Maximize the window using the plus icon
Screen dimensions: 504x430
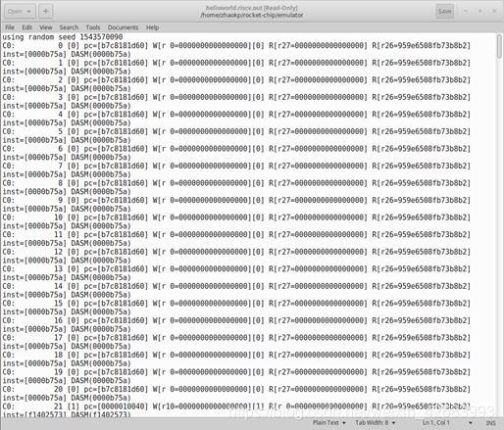pos(480,11)
